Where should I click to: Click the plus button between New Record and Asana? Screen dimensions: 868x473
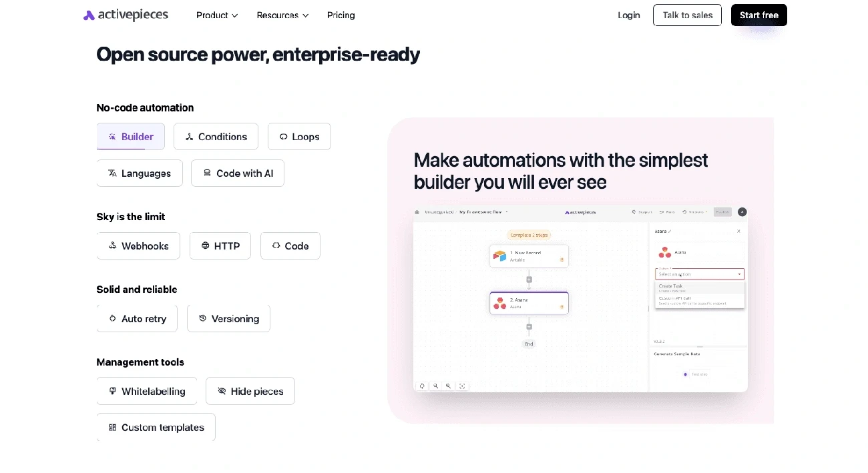click(529, 280)
